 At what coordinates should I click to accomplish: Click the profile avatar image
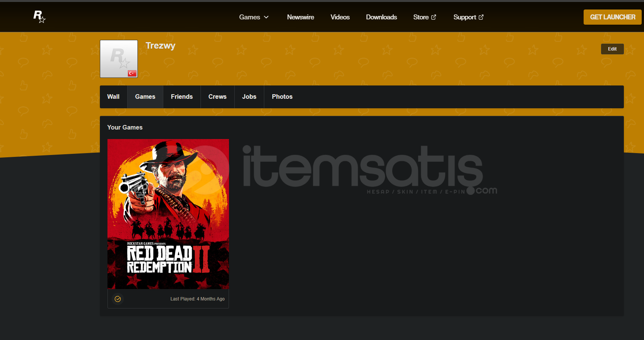119,59
